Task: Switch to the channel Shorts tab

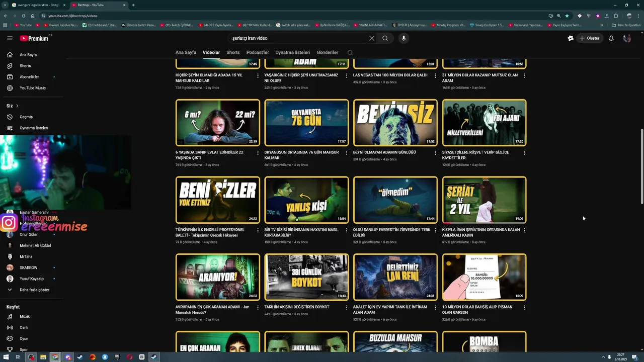Action: (x=233, y=52)
